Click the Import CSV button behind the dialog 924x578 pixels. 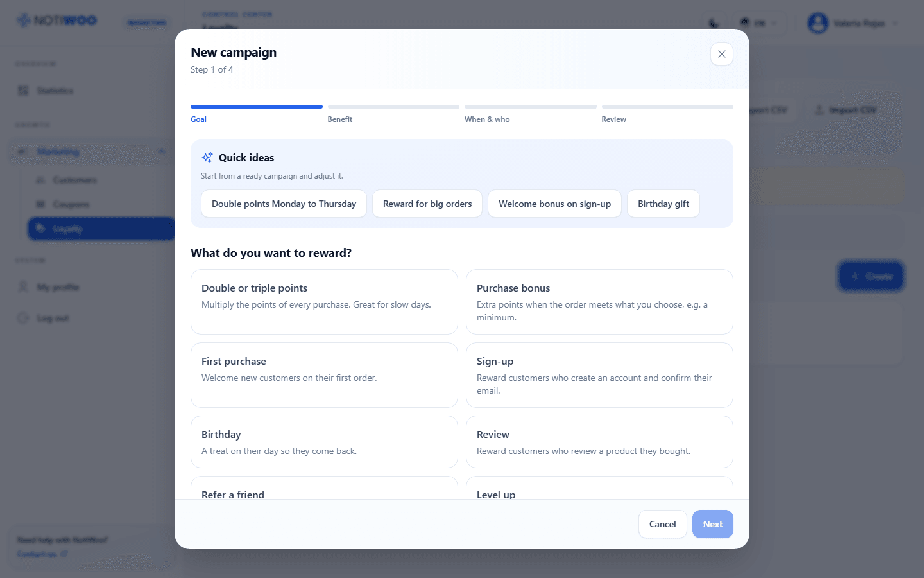click(845, 110)
